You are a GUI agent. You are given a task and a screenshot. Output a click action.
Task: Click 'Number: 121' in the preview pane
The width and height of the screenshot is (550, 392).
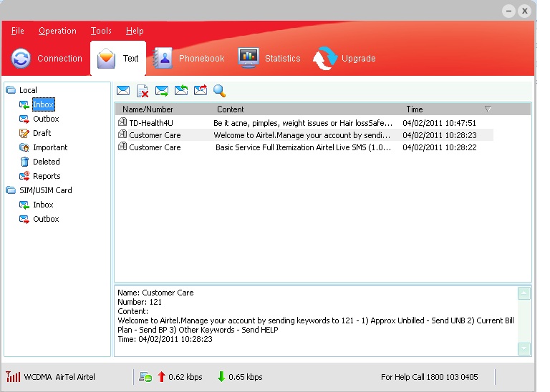pyautogui.click(x=140, y=302)
